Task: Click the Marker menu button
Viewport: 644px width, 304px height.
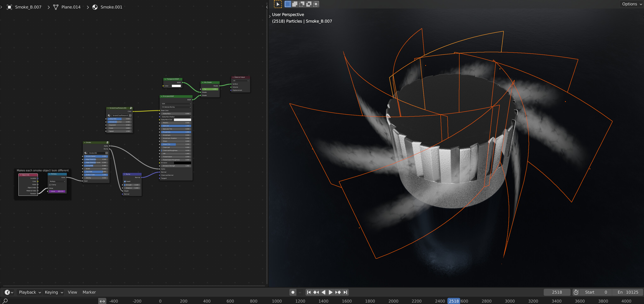Action: pyautogui.click(x=89, y=292)
